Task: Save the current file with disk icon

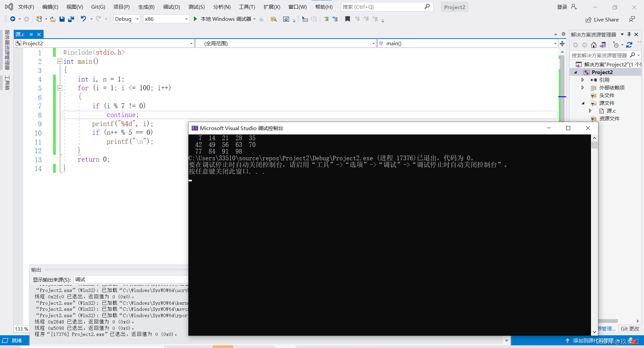Action: click(62, 19)
